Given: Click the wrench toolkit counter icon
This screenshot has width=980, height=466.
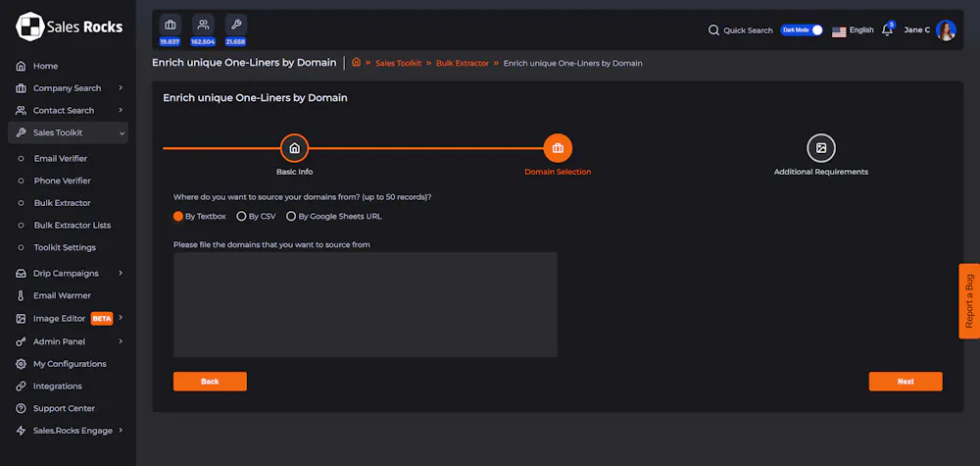Looking at the screenshot, I should coord(235,25).
